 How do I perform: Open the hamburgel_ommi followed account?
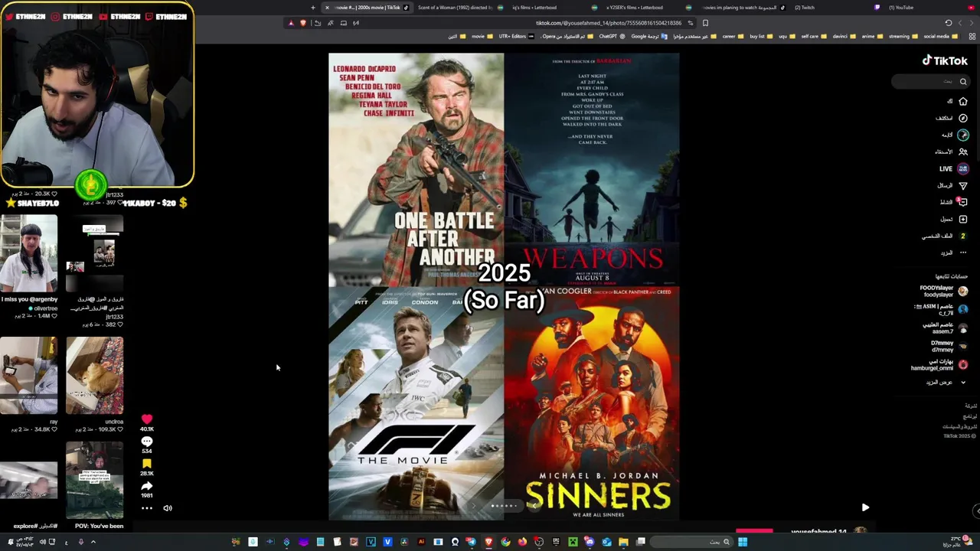tap(939, 364)
